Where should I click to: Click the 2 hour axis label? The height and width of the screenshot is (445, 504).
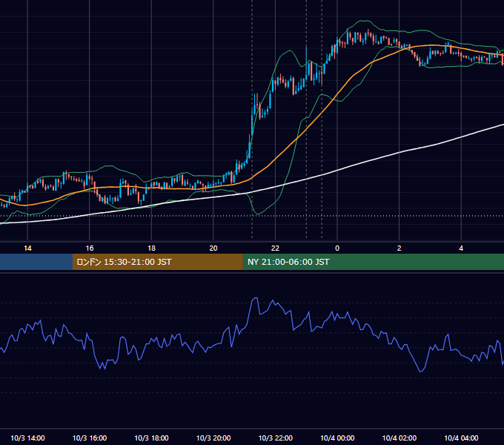pos(399,248)
